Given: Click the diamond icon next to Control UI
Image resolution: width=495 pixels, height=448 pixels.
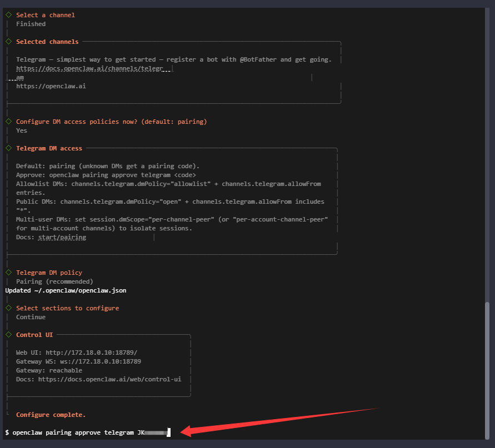Looking at the screenshot, I should pos(8,335).
